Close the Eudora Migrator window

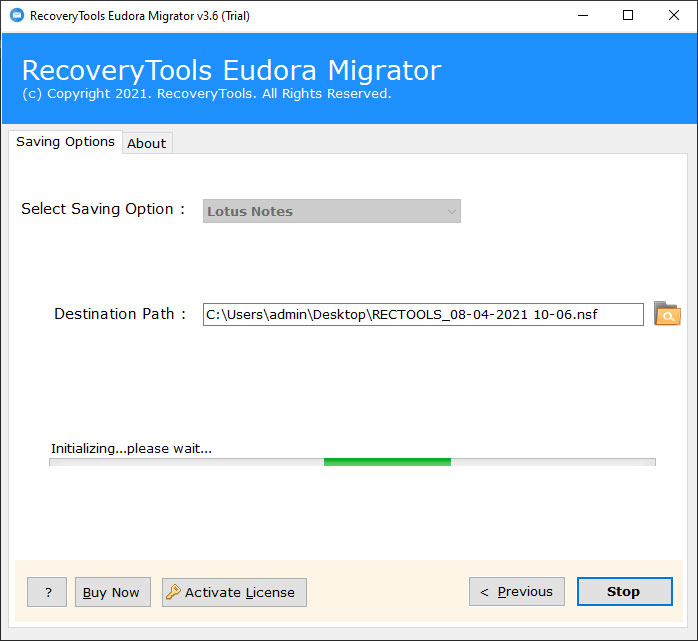[674, 16]
